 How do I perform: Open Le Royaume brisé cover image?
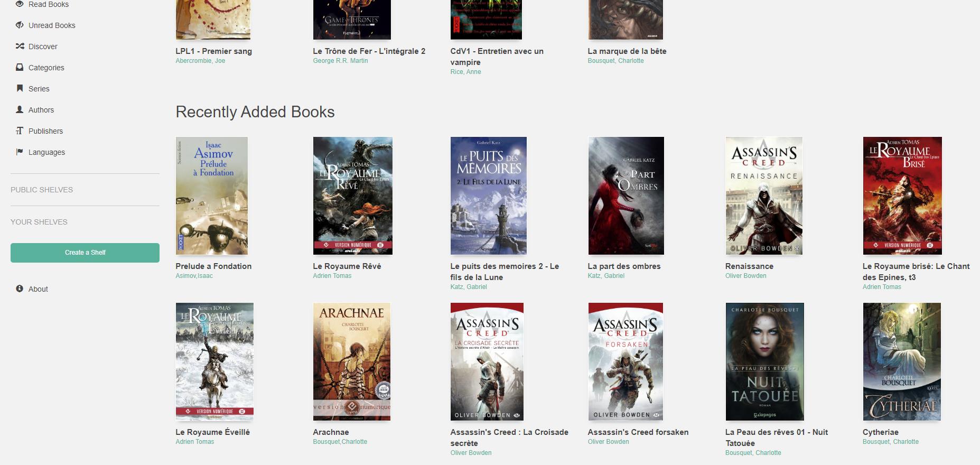pos(902,196)
